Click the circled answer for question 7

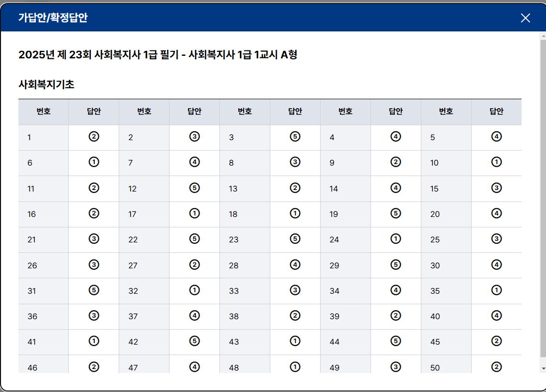pos(194,162)
